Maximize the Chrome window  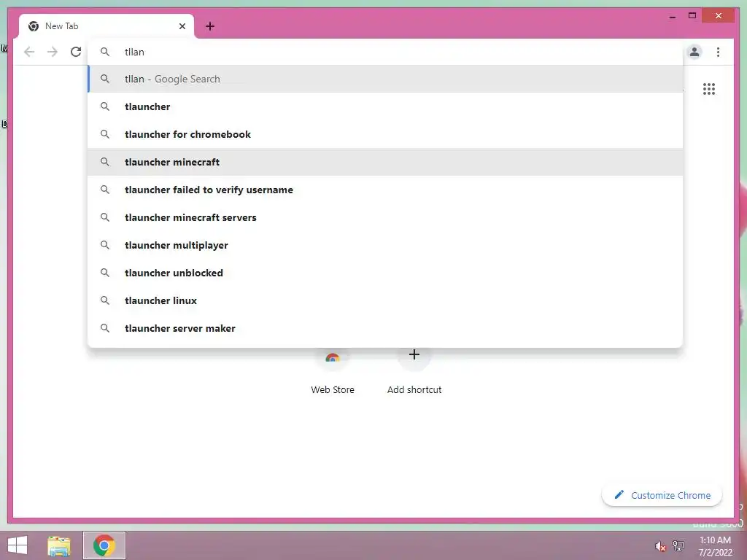[x=692, y=16]
